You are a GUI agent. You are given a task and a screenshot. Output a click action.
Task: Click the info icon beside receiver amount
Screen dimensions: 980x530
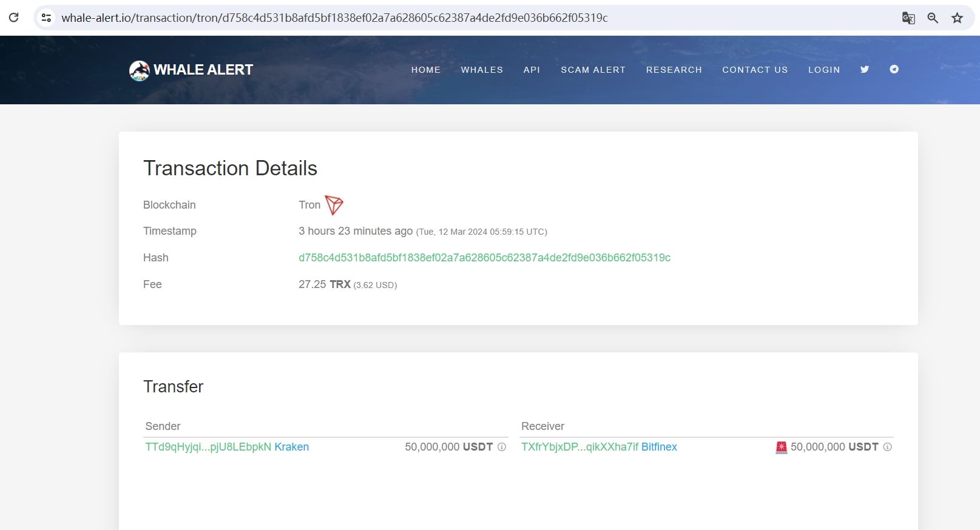pyautogui.click(x=887, y=447)
